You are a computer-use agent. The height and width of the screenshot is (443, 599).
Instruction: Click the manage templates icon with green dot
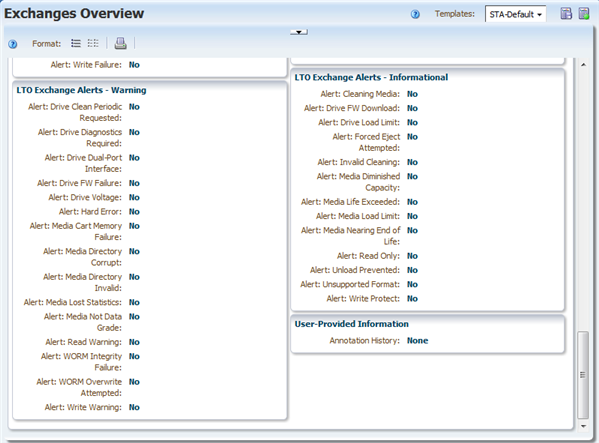[x=584, y=13]
